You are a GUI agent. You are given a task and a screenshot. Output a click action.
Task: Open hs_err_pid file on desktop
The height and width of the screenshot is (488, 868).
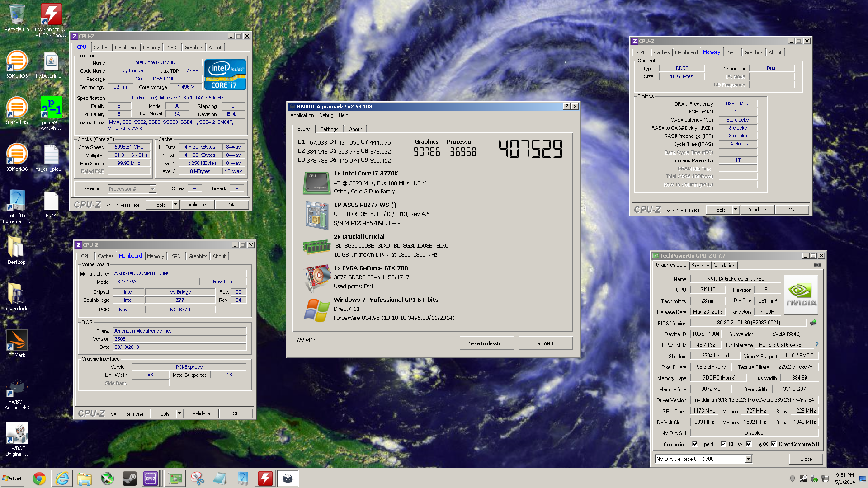click(51, 158)
